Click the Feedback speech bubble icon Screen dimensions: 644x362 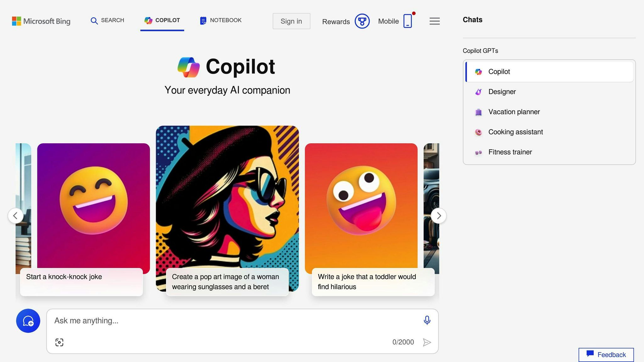590,354
